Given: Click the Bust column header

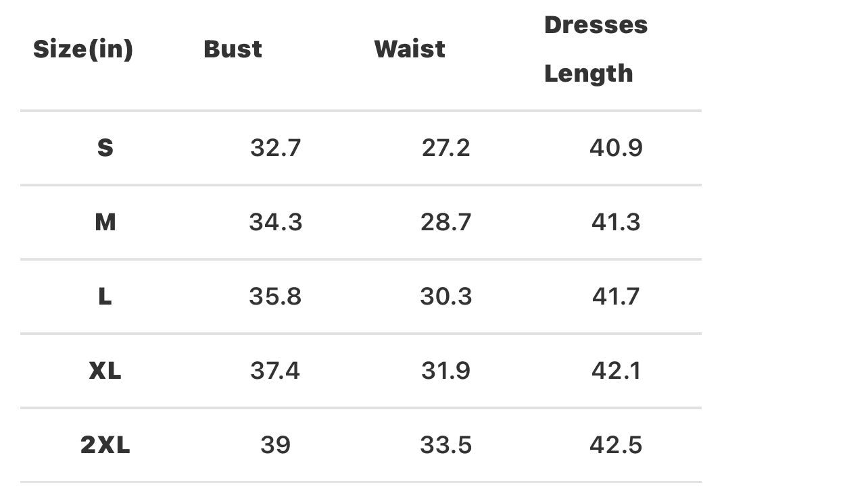Looking at the screenshot, I should (233, 49).
